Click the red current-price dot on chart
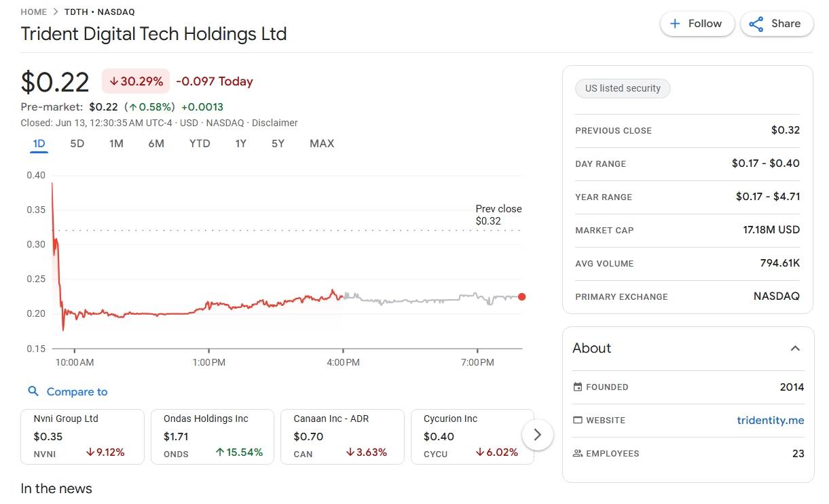Viewport: 829px width, 504px height. (521, 296)
